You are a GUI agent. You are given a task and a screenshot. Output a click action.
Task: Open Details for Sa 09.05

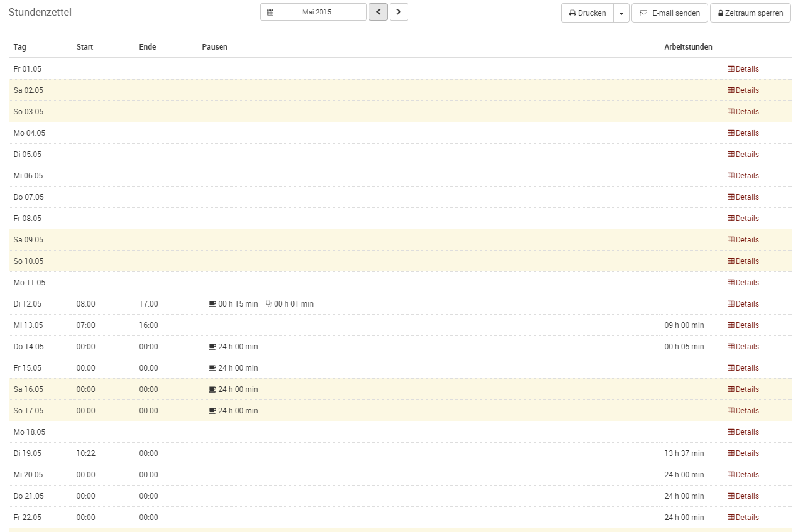[743, 240]
